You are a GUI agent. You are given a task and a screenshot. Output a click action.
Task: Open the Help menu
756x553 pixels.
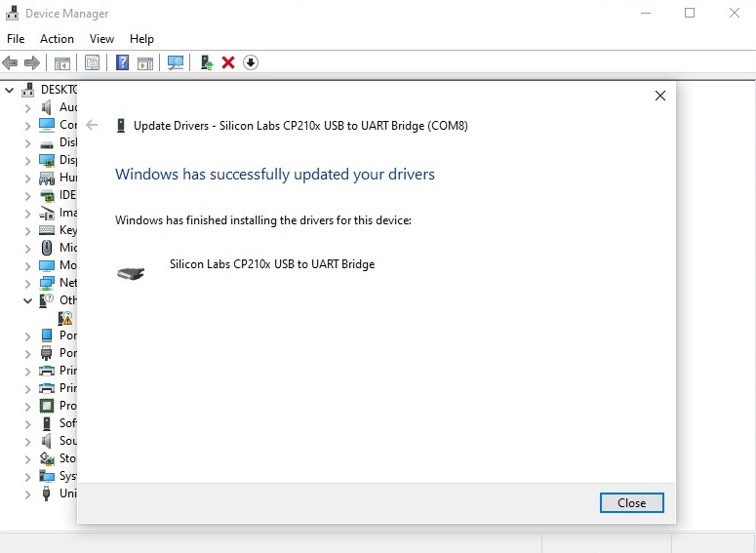coord(141,39)
